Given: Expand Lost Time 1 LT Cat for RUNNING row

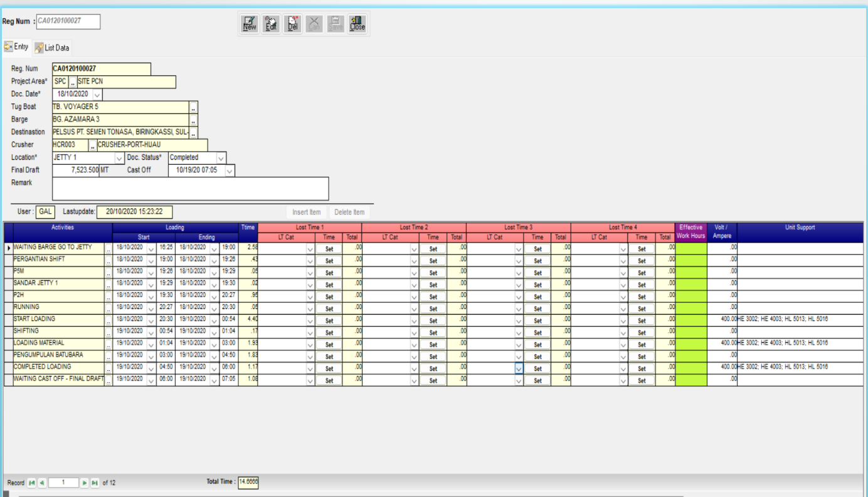Looking at the screenshot, I should [310, 308].
